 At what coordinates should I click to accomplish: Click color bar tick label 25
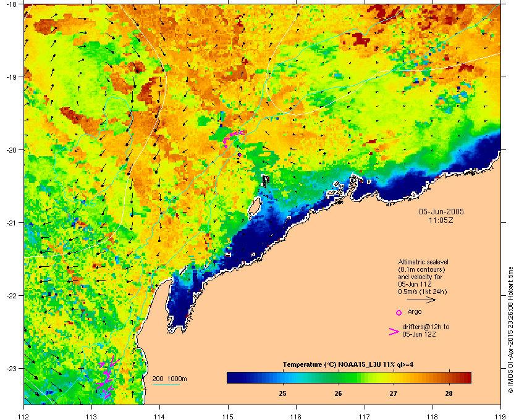click(283, 393)
